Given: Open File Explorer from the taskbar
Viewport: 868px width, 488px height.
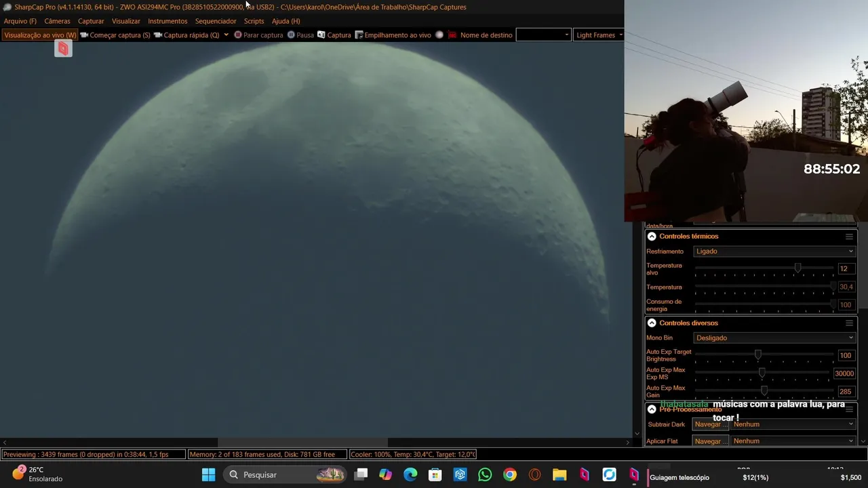Looking at the screenshot, I should coord(559,474).
